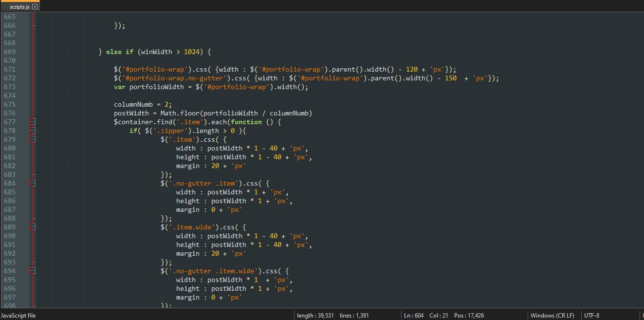Click line number 671 in the gutter

coord(10,69)
